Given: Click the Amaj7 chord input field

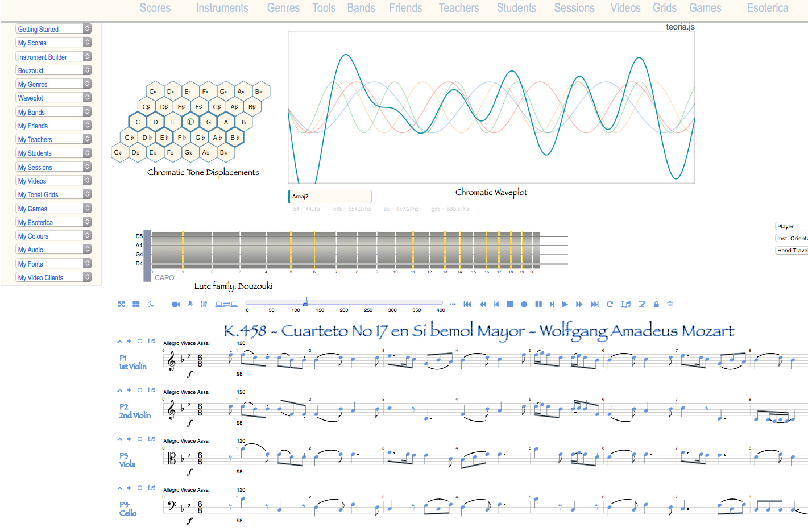Looking at the screenshot, I should [x=329, y=196].
